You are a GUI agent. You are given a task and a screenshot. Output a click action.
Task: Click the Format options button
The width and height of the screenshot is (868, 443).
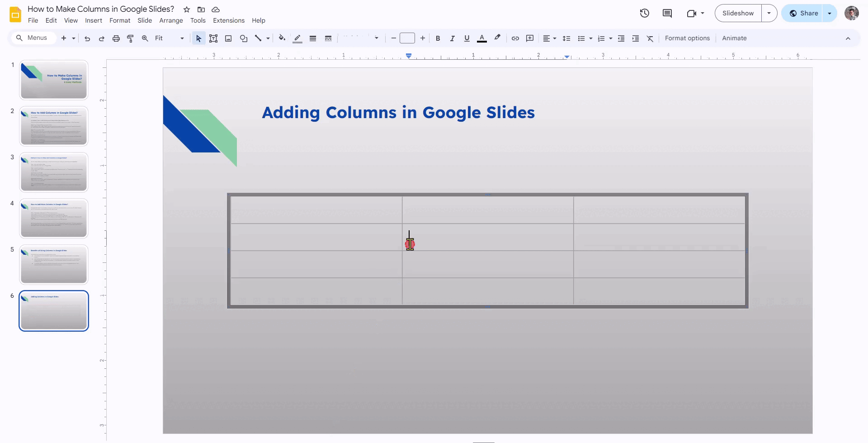(x=687, y=38)
